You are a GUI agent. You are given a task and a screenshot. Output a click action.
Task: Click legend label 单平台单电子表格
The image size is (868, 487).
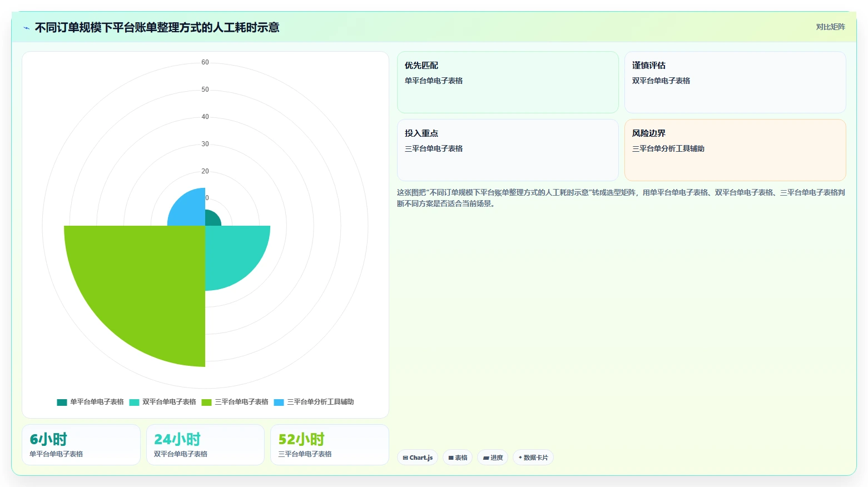click(x=97, y=402)
